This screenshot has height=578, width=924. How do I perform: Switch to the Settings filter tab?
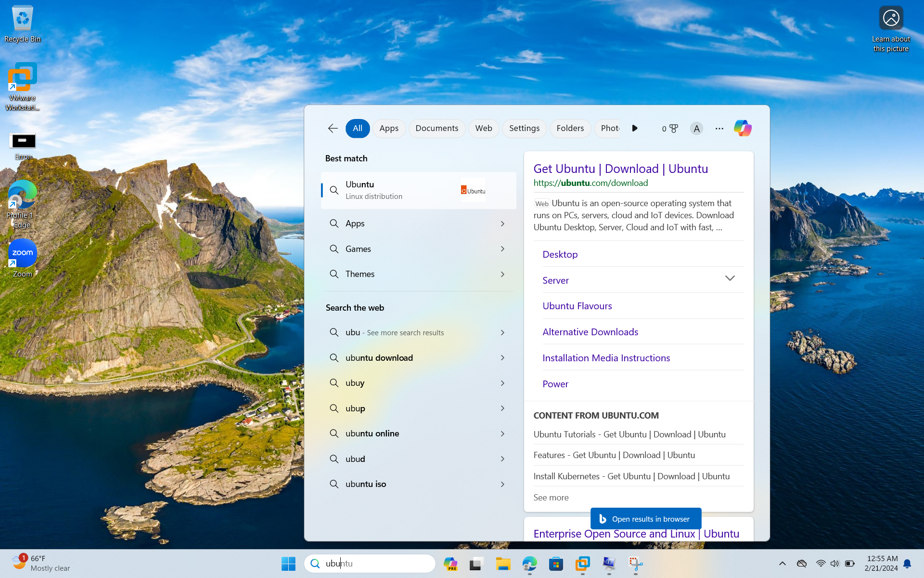[524, 128]
